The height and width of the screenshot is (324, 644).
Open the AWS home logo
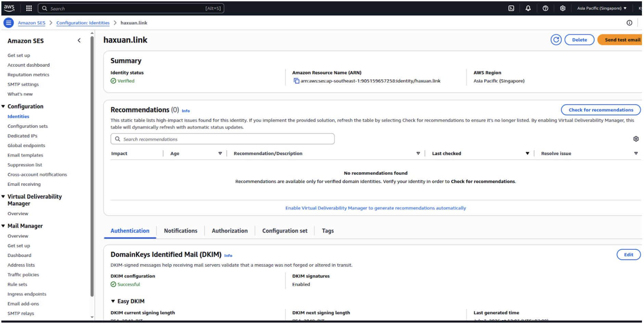coord(9,8)
